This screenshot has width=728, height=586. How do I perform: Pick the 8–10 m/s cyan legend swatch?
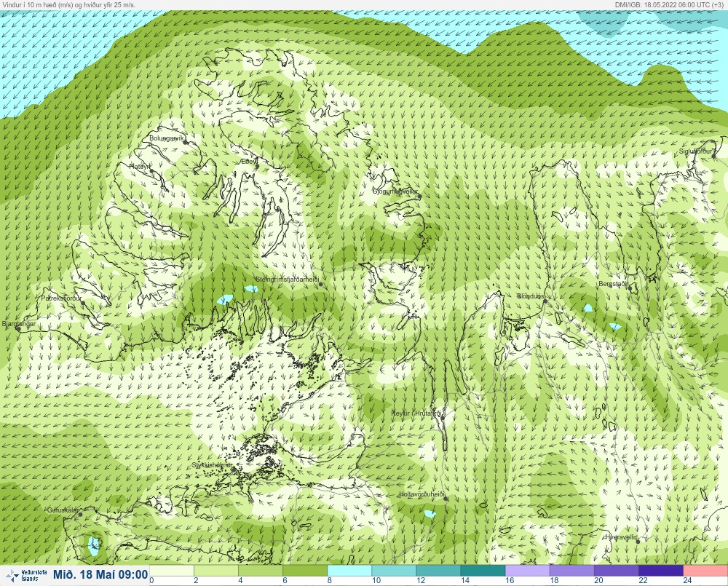pyautogui.click(x=349, y=570)
